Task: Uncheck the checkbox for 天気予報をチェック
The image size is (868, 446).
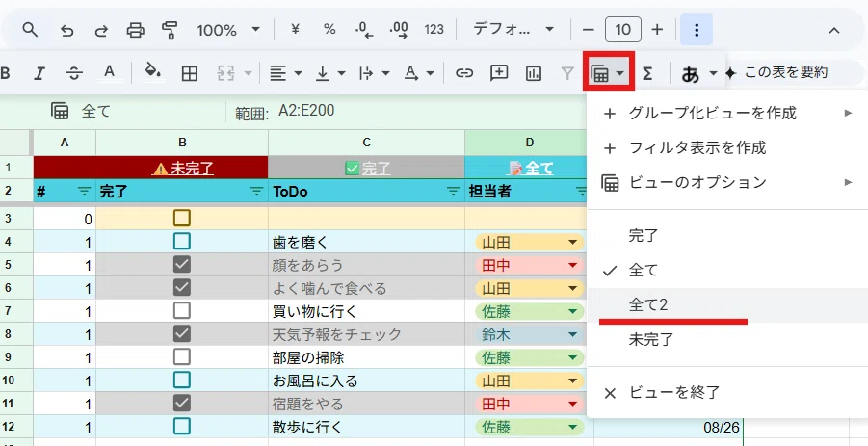Action: (x=182, y=333)
